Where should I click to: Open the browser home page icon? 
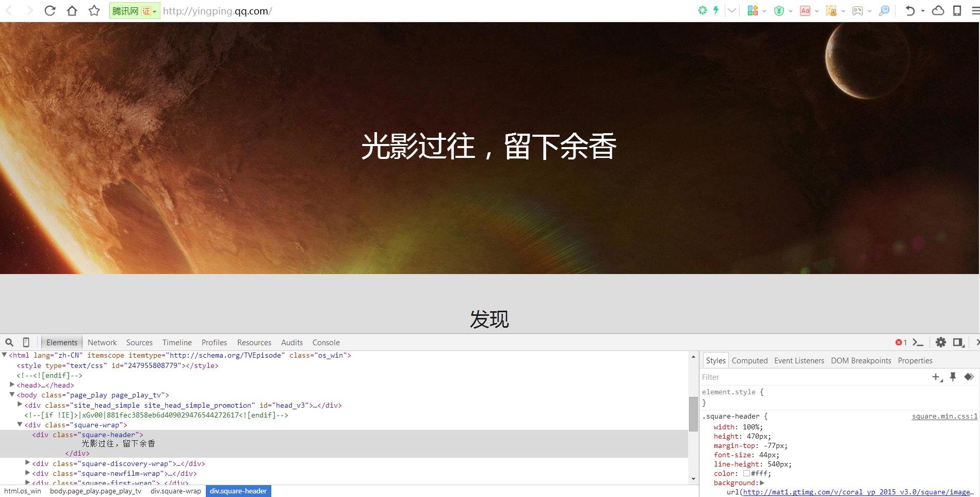click(72, 10)
